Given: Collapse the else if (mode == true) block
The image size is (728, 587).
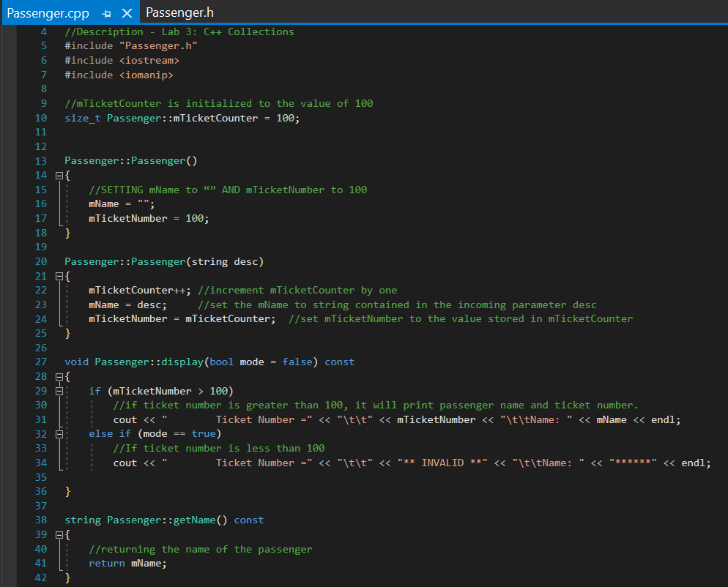Looking at the screenshot, I should [x=59, y=434].
